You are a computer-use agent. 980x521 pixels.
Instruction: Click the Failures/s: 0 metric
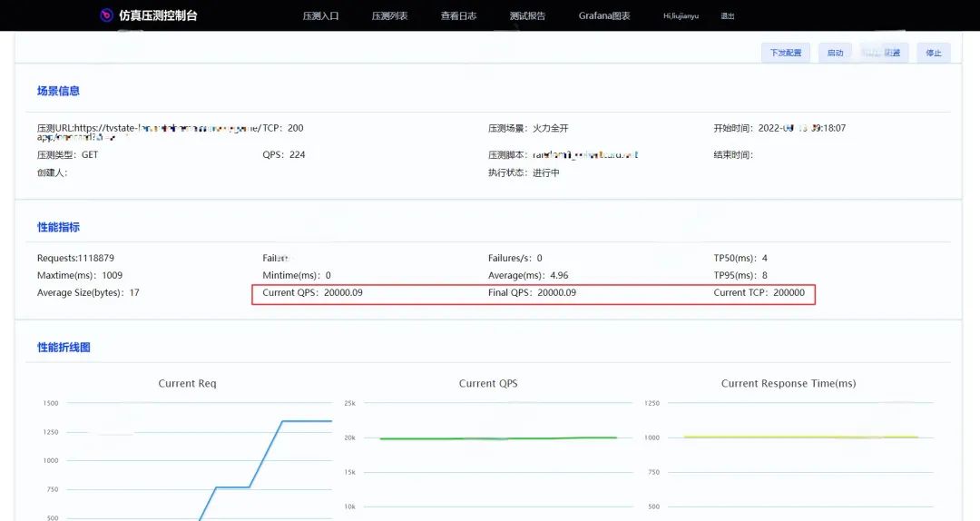click(515, 258)
